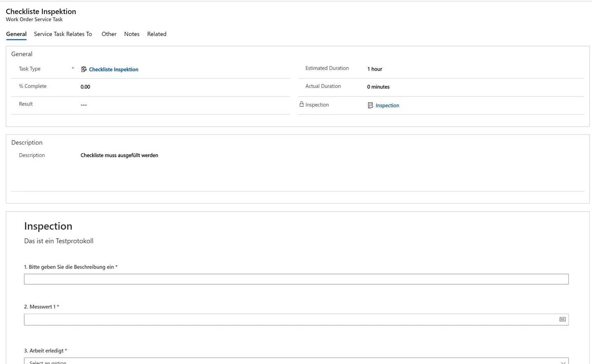
Task: Go to the Notes tab
Action: 132,34
